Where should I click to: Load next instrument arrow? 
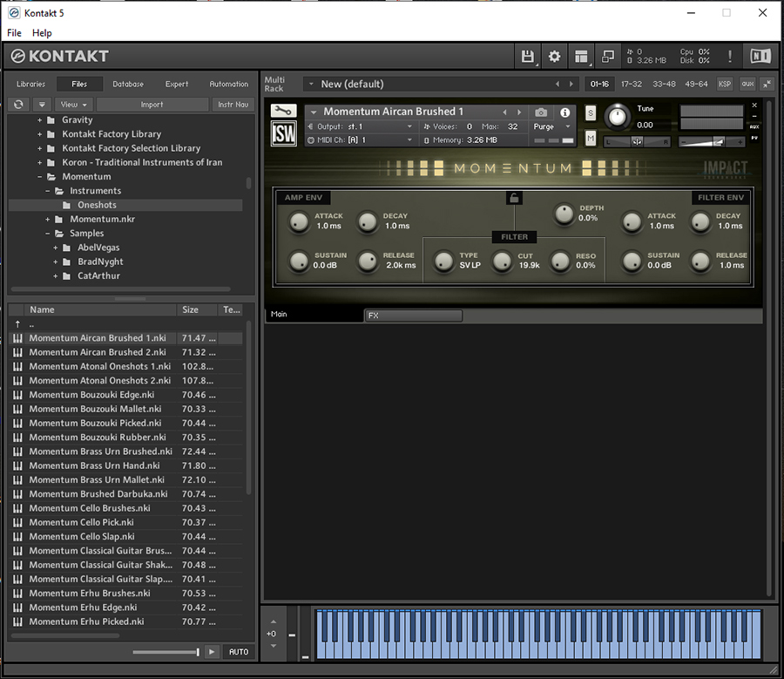pyautogui.click(x=519, y=112)
